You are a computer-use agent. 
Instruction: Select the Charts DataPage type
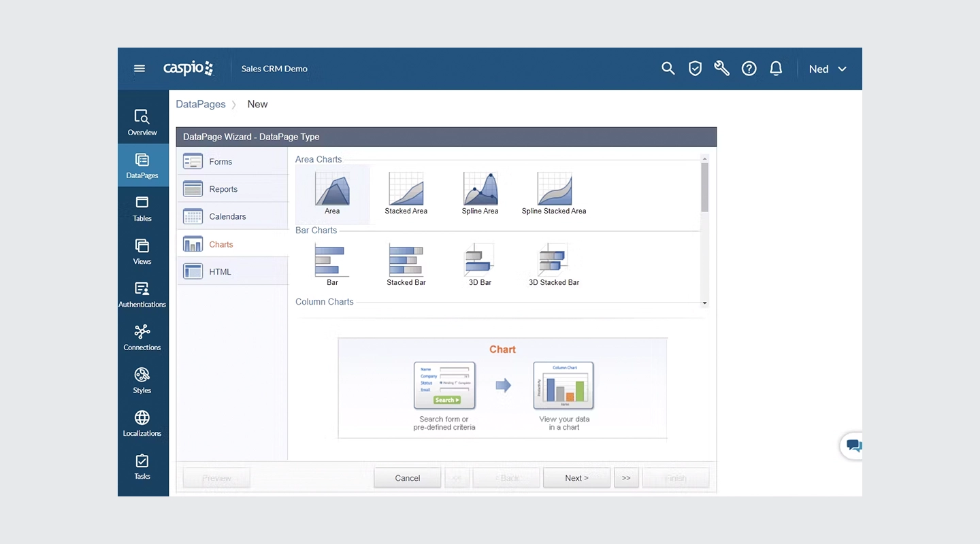coord(232,244)
